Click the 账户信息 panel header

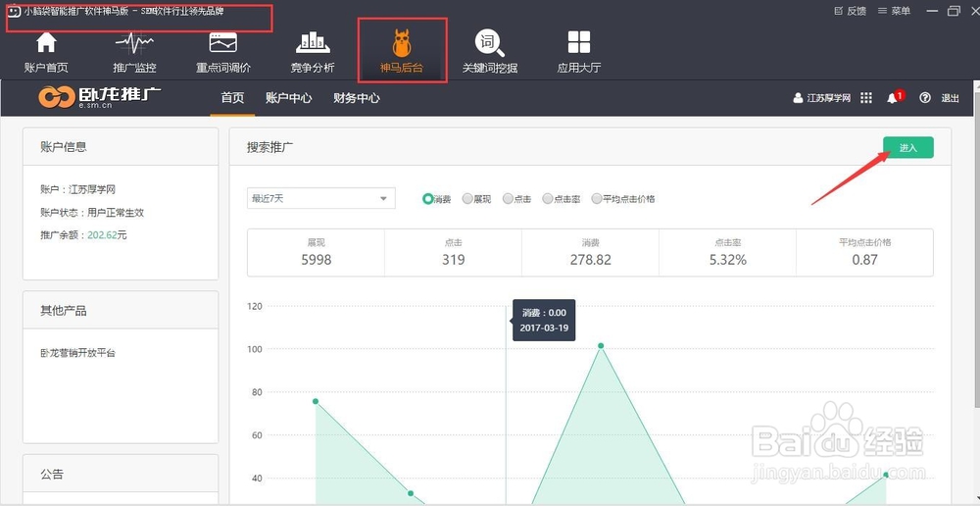[x=121, y=147]
